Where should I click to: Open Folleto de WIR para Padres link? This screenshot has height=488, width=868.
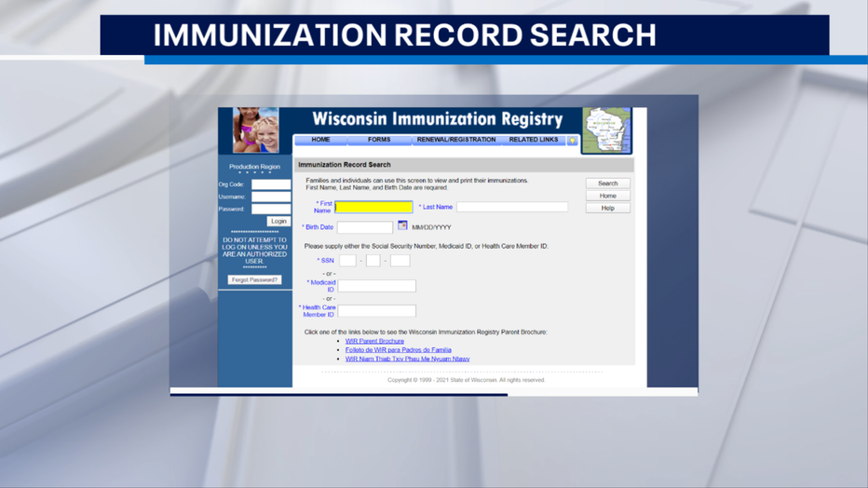click(x=398, y=350)
